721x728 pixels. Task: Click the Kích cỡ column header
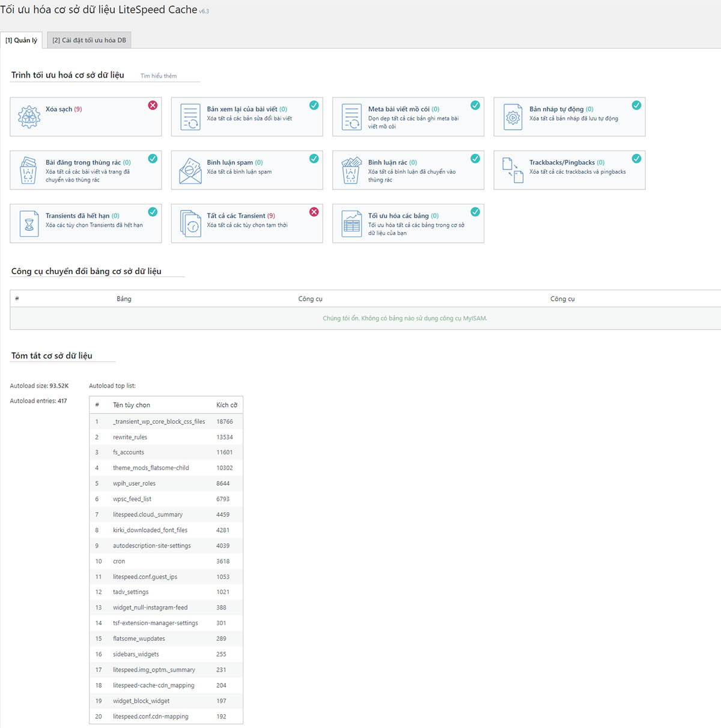point(227,405)
